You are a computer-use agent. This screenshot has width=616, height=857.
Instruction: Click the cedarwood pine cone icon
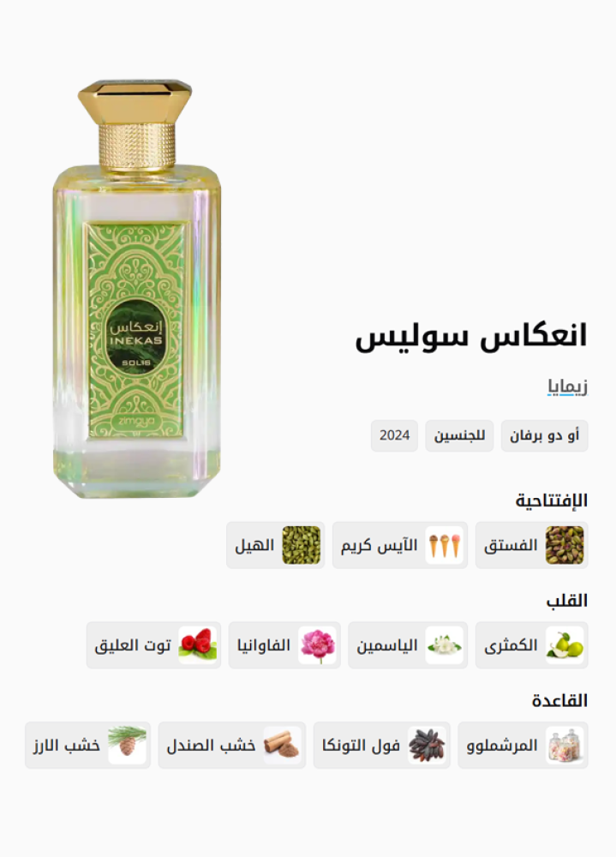[127, 745]
